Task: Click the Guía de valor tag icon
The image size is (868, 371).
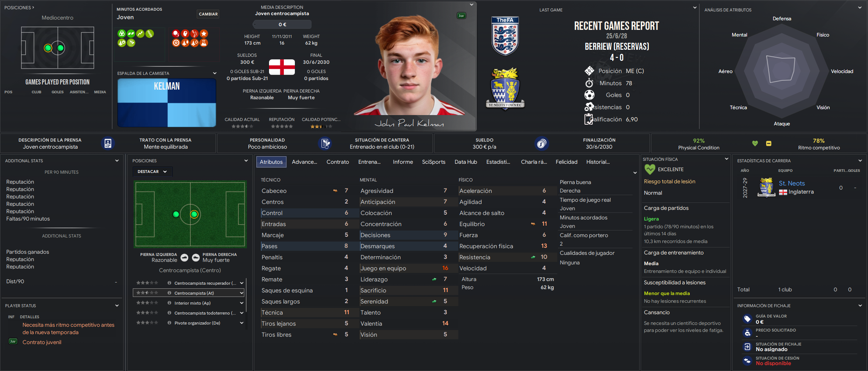Action: (747, 319)
